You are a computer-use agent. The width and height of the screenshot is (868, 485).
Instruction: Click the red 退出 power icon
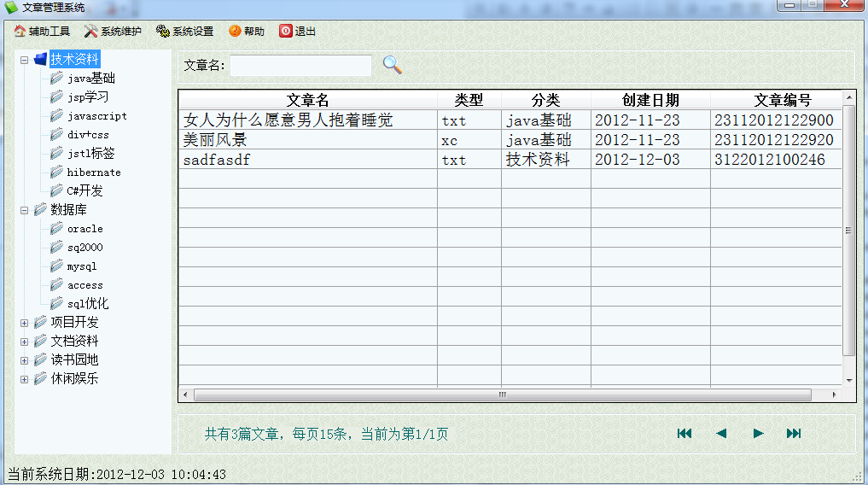(x=286, y=31)
